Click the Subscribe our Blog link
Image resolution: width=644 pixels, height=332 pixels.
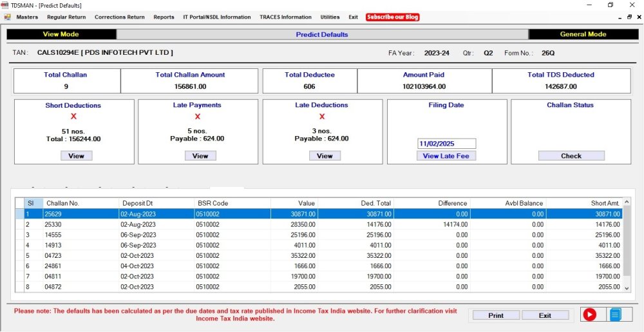(x=393, y=17)
